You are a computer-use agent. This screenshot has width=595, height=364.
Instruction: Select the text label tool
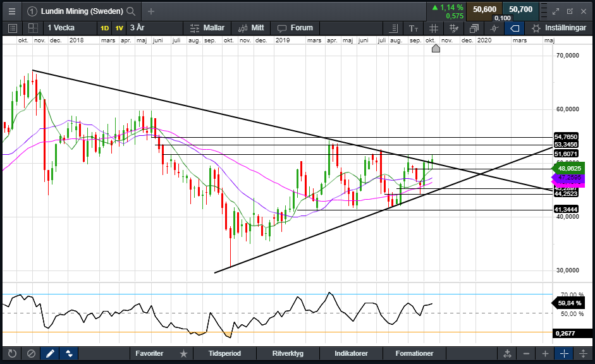click(414, 28)
